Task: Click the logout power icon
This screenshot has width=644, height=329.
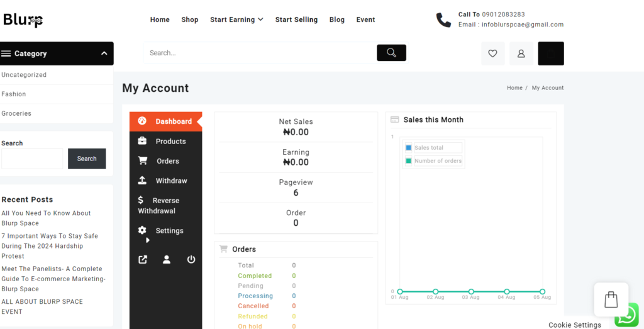Action: coord(191,259)
